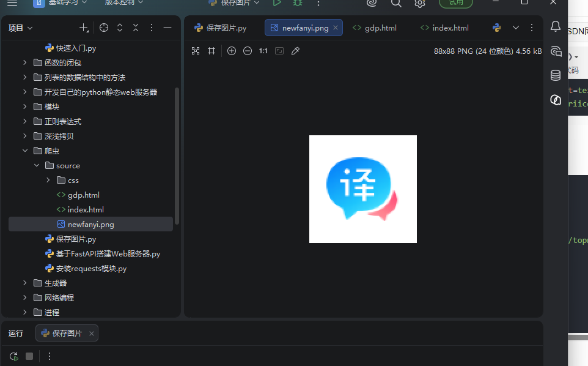Open the AI chat tool window
Image resolution: width=588 pixels, height=366 pixels.
pyautogui.click(x=556, y=51)
